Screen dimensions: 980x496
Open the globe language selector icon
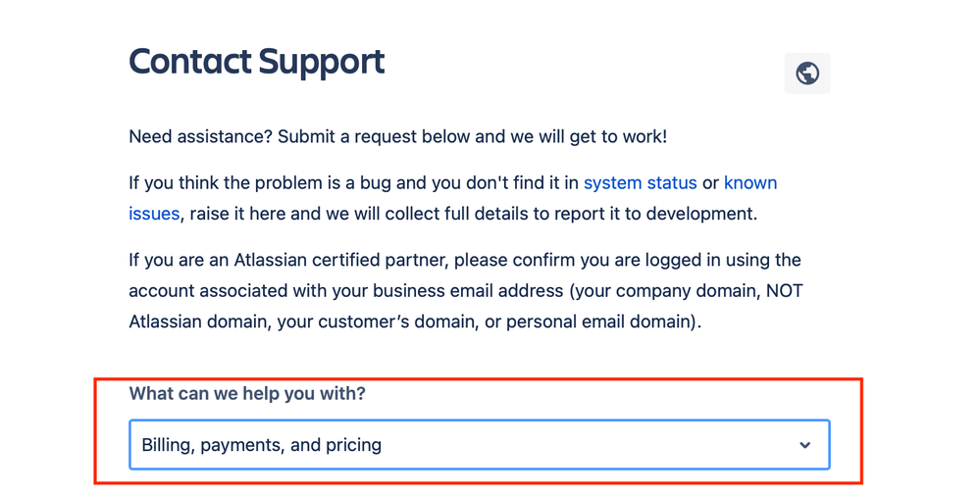click(x=807, y=74)
